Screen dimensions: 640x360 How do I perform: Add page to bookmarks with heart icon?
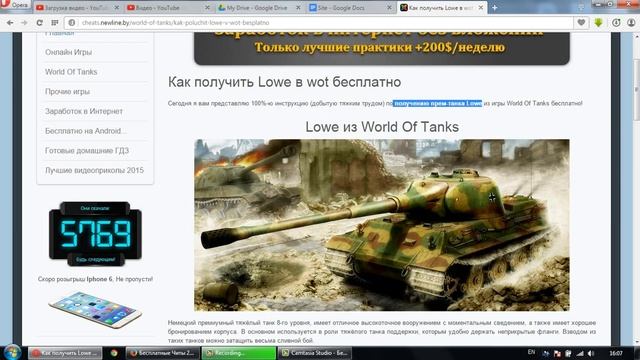click(x=581, y=23)
